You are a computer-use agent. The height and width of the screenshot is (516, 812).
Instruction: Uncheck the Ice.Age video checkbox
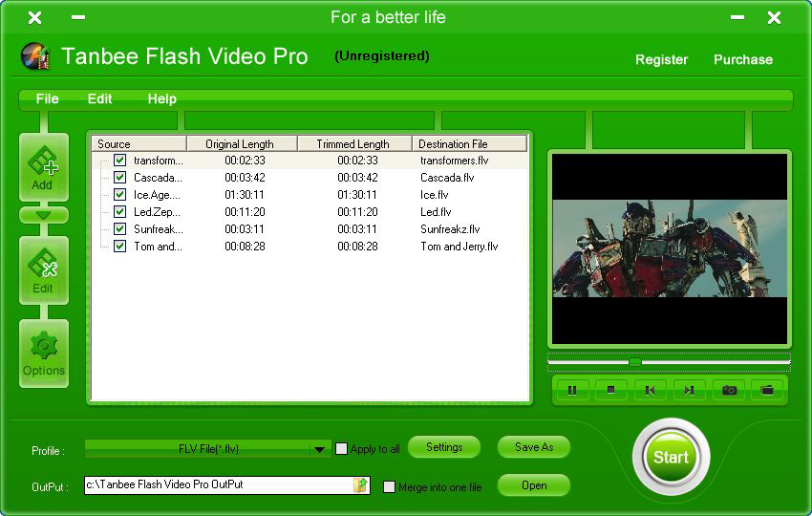pos(120,195)
